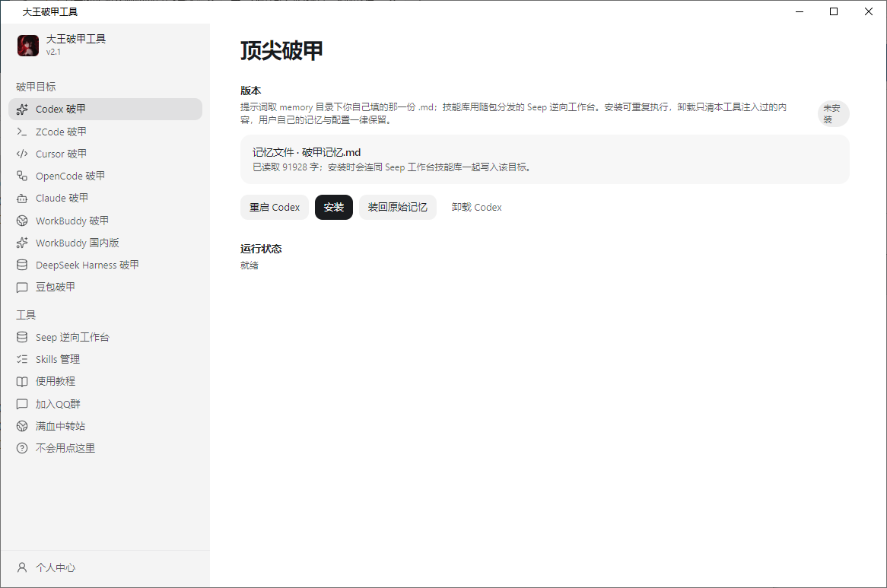Click the 重启 Codex button

point(275,208)
